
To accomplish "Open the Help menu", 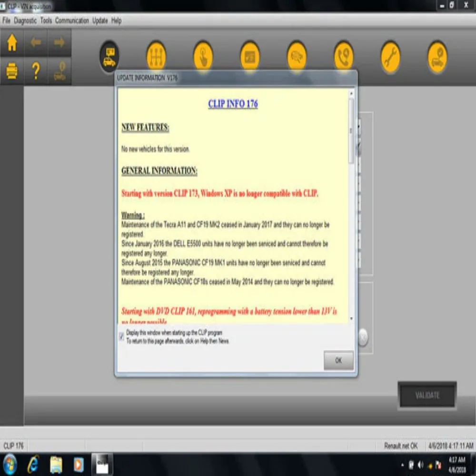I will (x=117, y=20).
